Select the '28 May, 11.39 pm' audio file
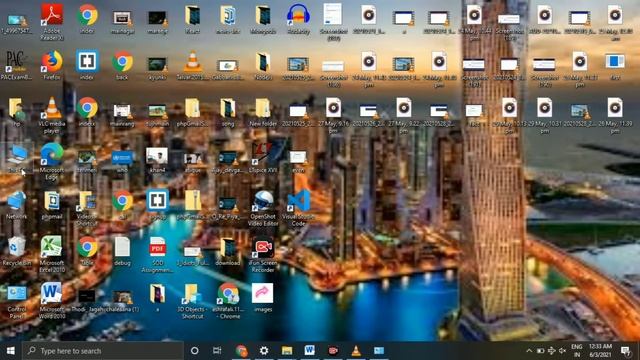This screenshot has width=640, height=360. pos(615,115)
